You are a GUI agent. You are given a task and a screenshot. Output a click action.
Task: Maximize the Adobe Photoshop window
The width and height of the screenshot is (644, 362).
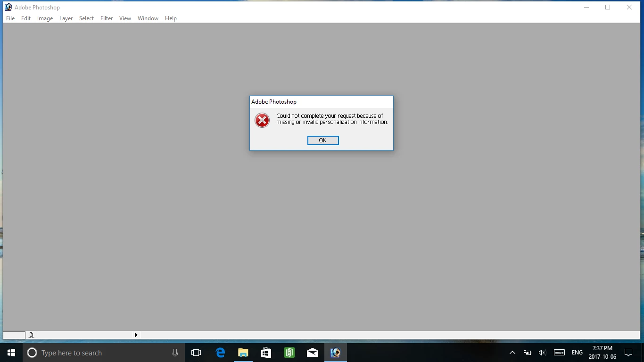tap(608, 7)
